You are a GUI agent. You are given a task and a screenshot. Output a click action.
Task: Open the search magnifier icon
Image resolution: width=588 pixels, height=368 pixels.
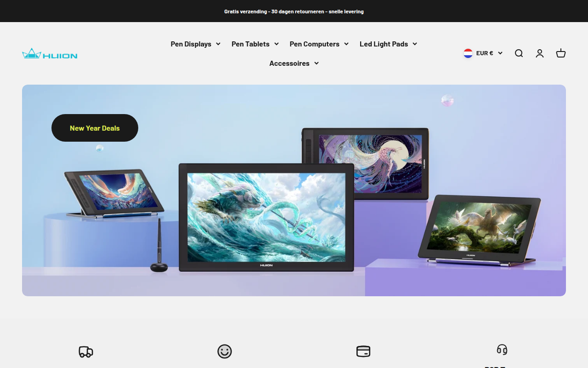[519, 53]
